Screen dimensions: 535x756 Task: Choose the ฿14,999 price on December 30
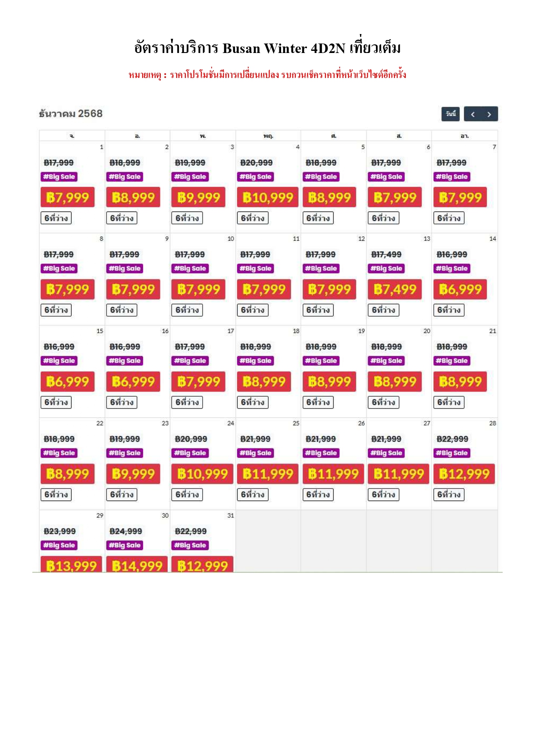(x=137, y=564)
